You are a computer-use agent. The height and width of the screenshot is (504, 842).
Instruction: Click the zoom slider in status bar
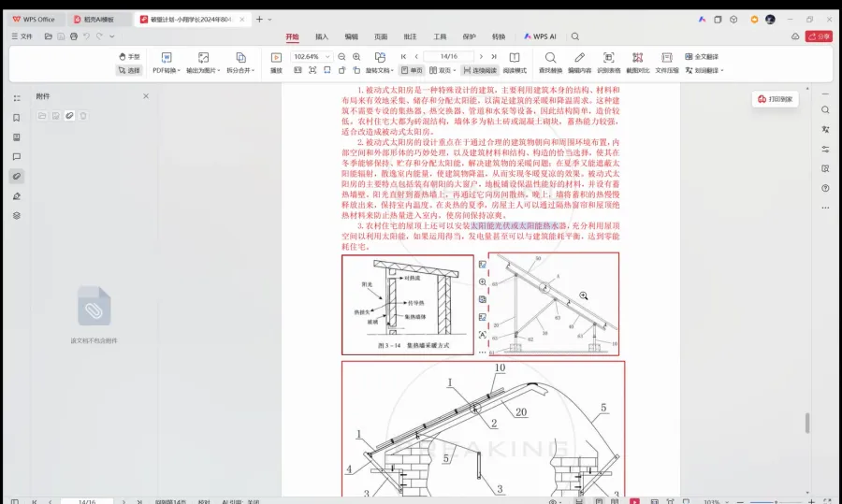776,501
